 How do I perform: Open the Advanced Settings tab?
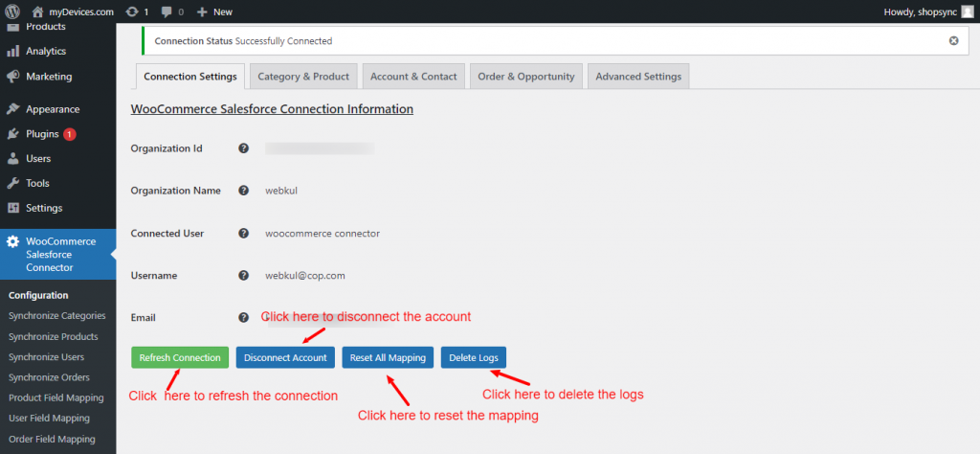pyautogui.click(x=638, y=77)
